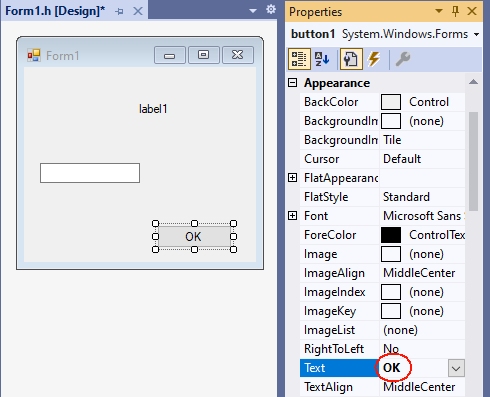The image size is (490, 397).
Task: Collapse the Appearance category
Action: (292, 83)
